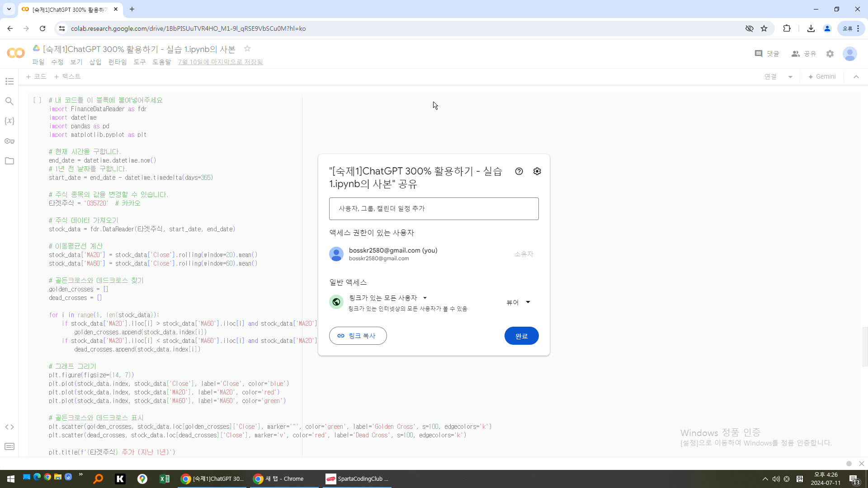The image size is (868, 488).
Task: Add a code cell with + 코드
Action: click(x=36, y=77)
